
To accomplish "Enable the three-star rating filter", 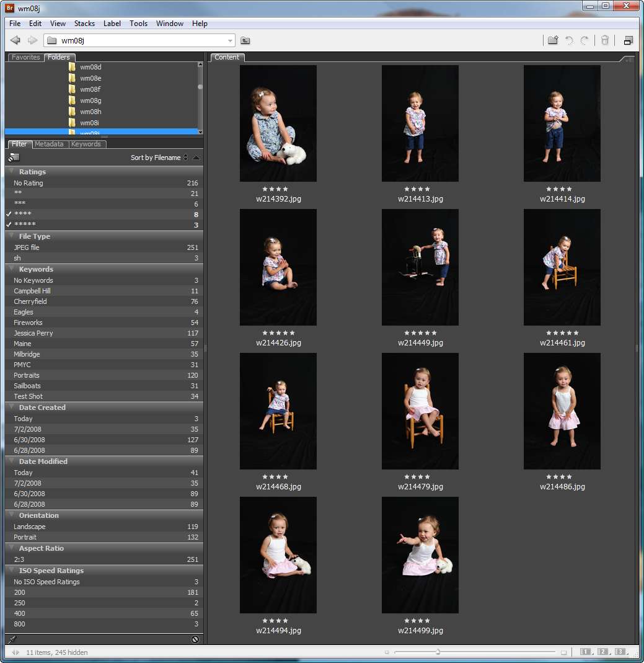I will pos(104,204).
